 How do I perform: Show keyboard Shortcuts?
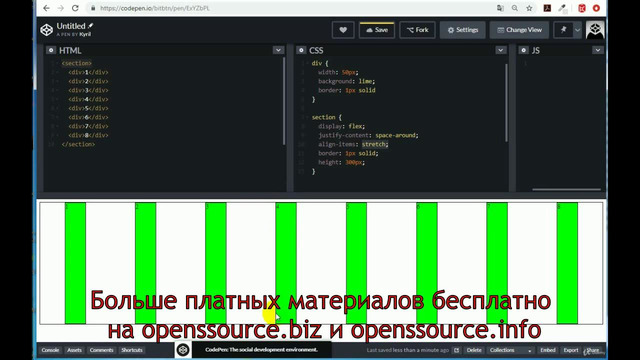pyautogui.click(x=132, y=350)
